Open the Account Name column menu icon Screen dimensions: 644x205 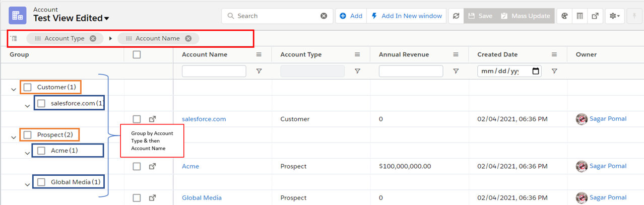tap(259, 54)
